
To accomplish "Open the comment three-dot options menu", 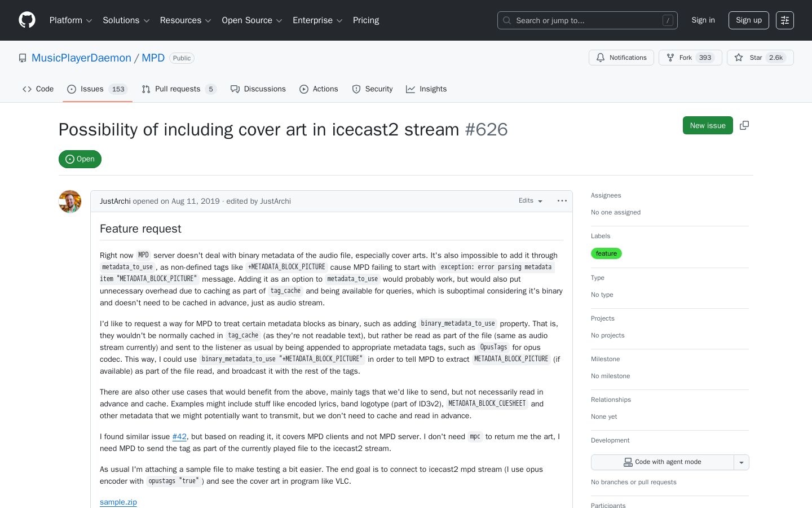I will tap(562, 201).
